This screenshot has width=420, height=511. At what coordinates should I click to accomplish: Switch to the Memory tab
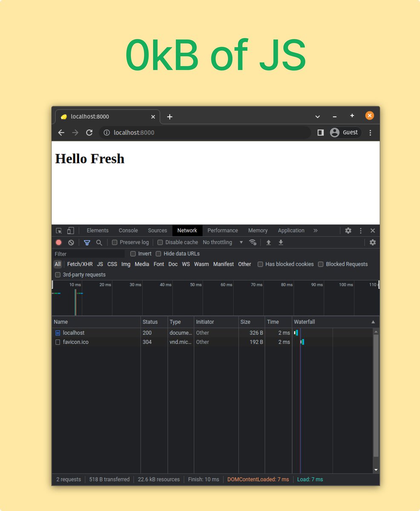tap(258, 230)
